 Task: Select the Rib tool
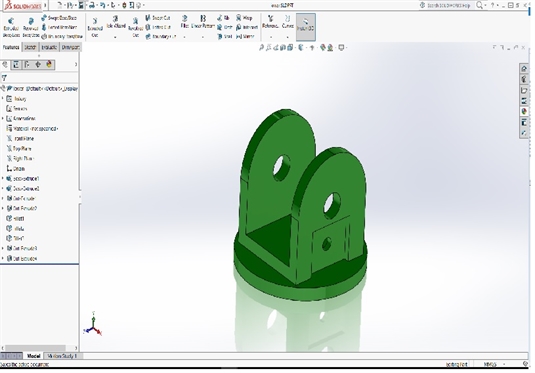pos(223,18)
